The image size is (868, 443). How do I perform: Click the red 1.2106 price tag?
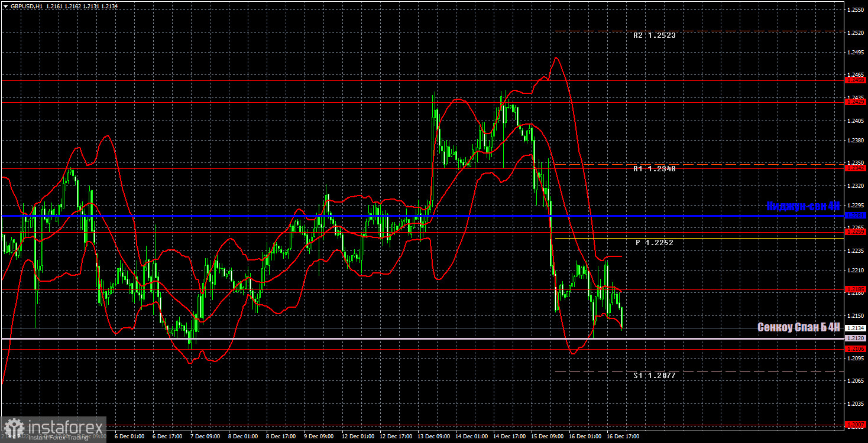[856, 349]
